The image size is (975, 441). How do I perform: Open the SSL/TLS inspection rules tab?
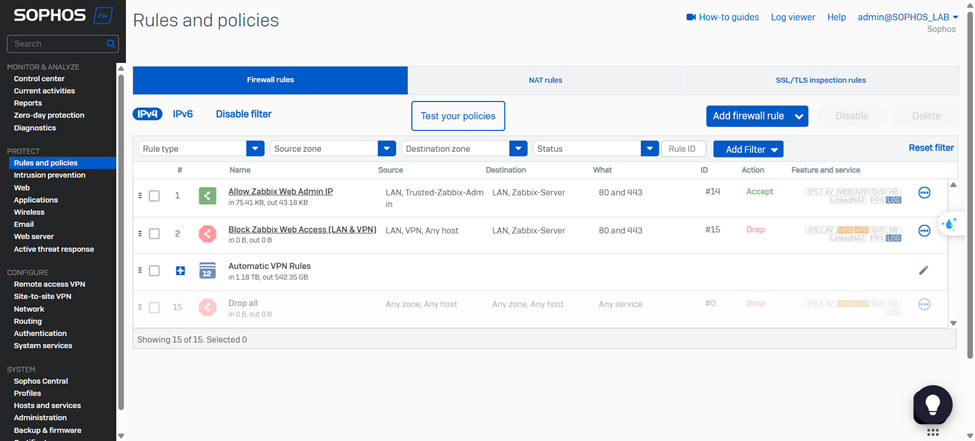click(x=820, y=80)
